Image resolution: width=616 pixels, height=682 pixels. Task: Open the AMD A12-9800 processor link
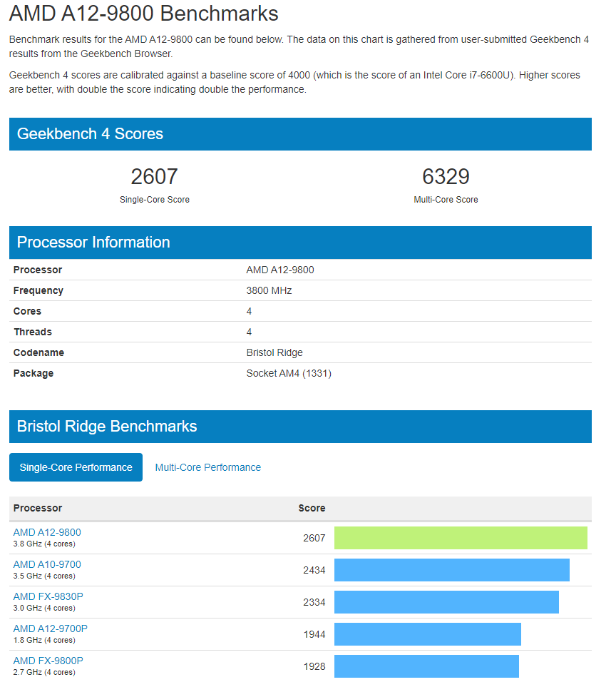pos(47,532)
